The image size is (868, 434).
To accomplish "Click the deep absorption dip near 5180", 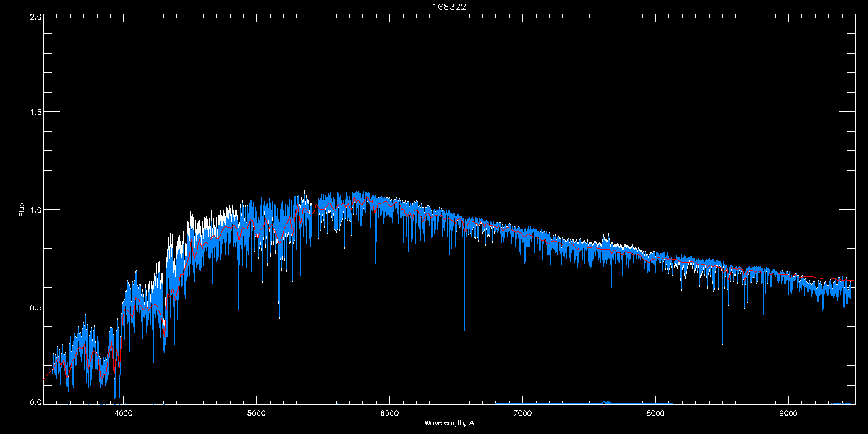I will click(x=281, y=322).
